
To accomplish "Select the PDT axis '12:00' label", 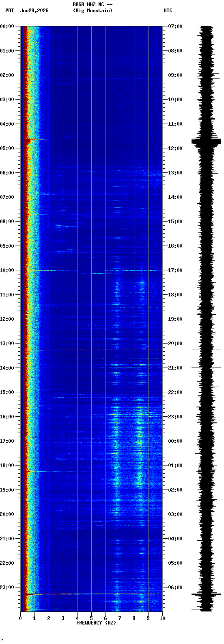I will click(x=7, y=319).
